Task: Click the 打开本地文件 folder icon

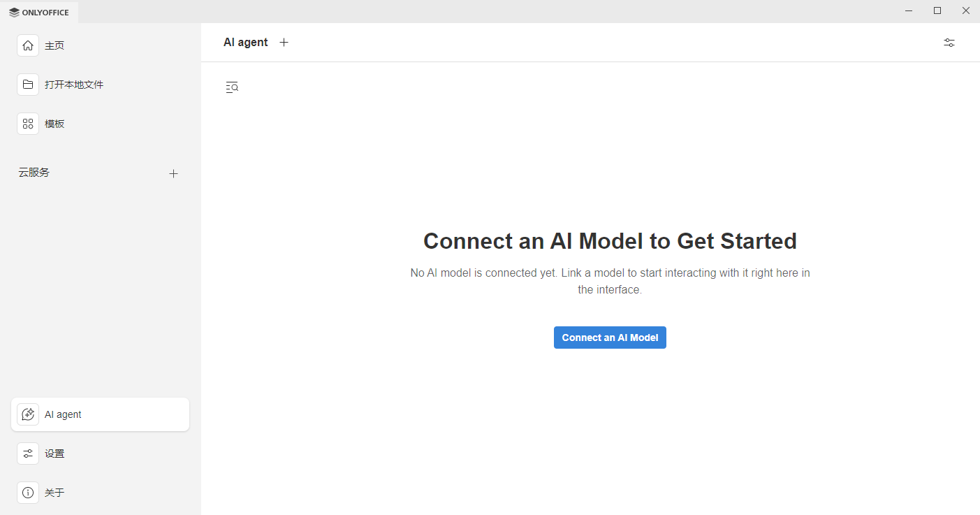Action: click(x=28, y=85)
